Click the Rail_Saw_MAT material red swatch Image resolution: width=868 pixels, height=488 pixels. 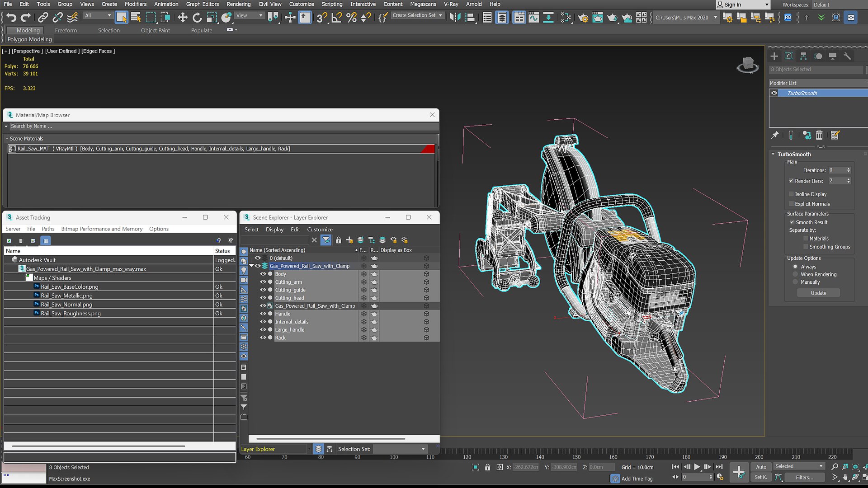[x=428, y=149]
